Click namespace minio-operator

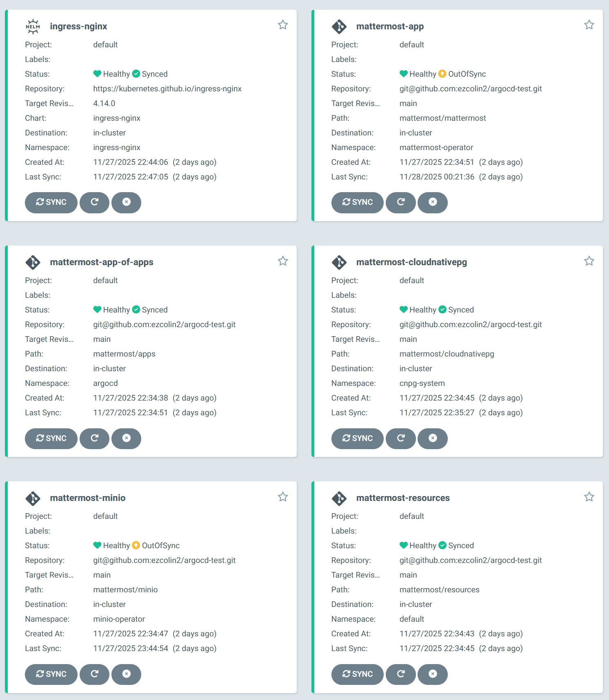coord(119,619)
